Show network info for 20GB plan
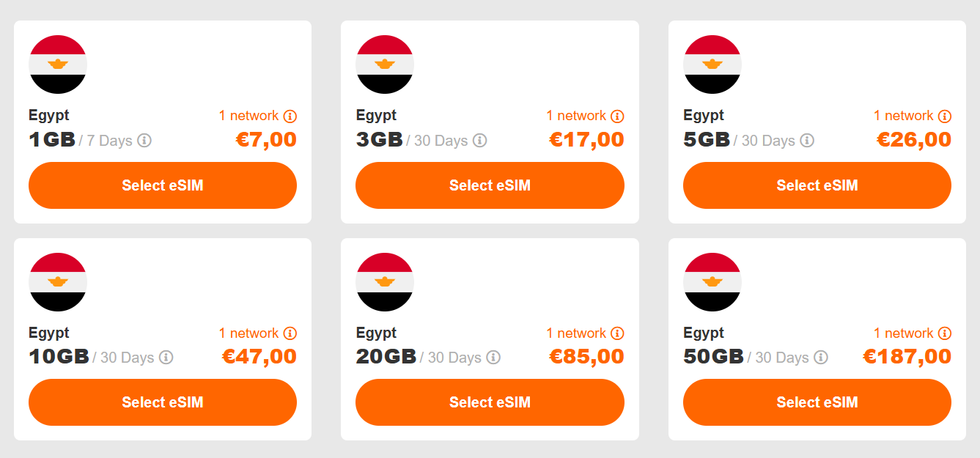This screenshot has height=458, width=980. (x=617, y=333)
